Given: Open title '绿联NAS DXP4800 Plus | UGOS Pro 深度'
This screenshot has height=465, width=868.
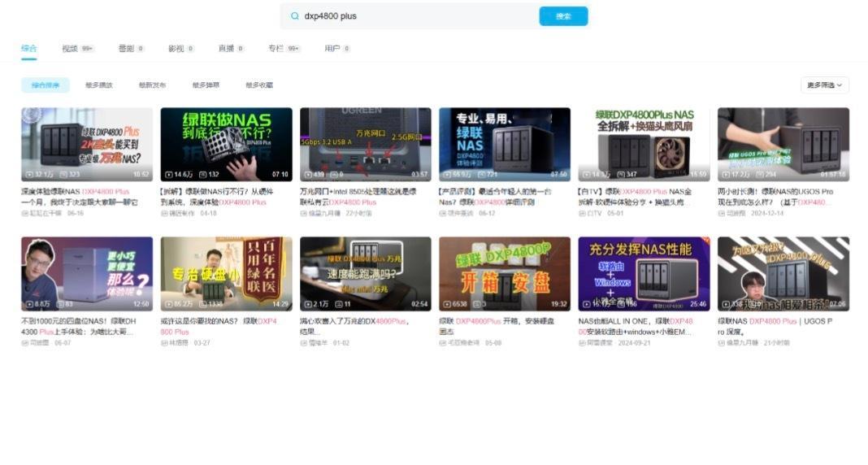Looking at the screenshot, I should point(775,326).
